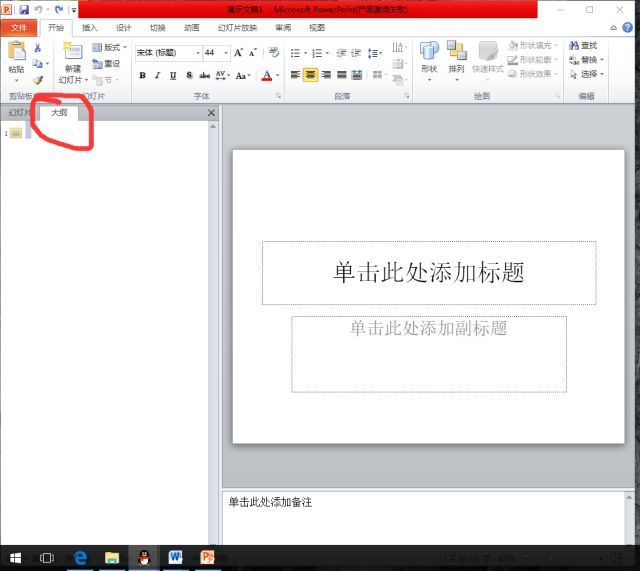Click the Convert to SmartArt icon

pos(398,80)
